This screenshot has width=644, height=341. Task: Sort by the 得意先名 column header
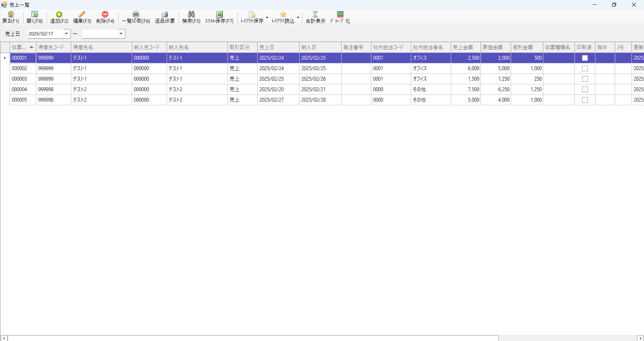click(101, 47)
